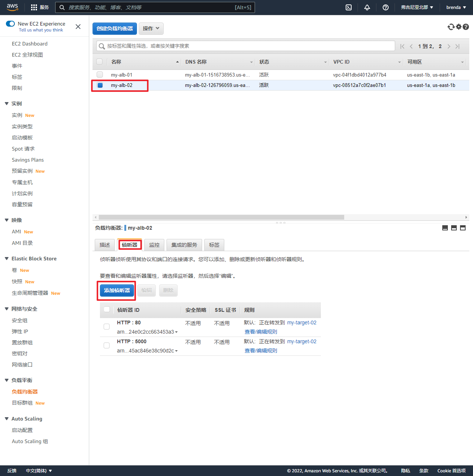Switch to the 描述 tab
Viewport: 473px width, 476px height.
[x=105, y=245]
